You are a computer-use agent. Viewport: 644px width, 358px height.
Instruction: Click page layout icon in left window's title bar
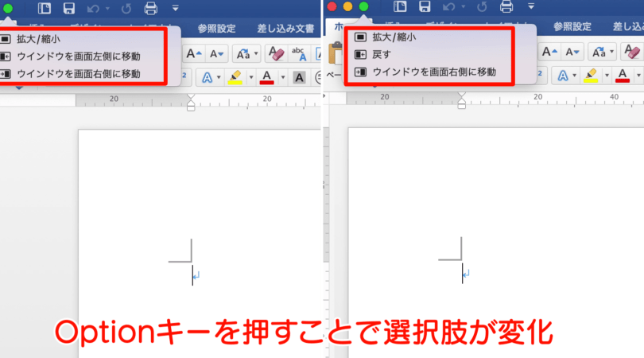pos(45,8)
